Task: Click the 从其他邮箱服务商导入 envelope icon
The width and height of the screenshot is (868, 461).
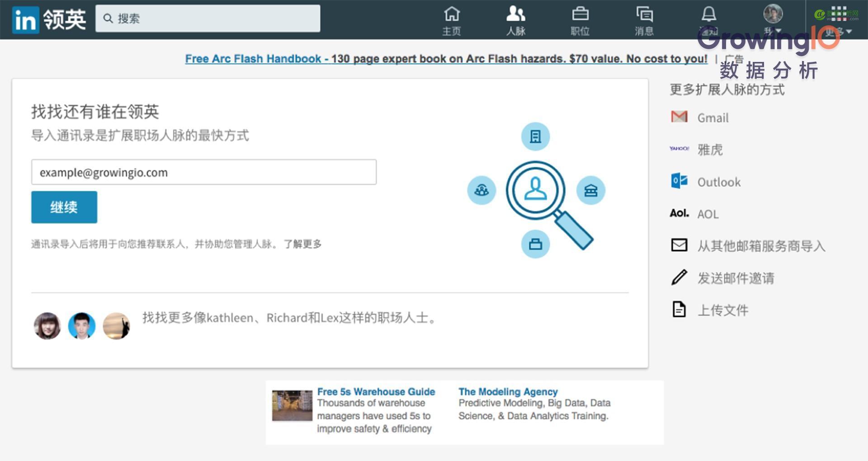Action: 679,245
